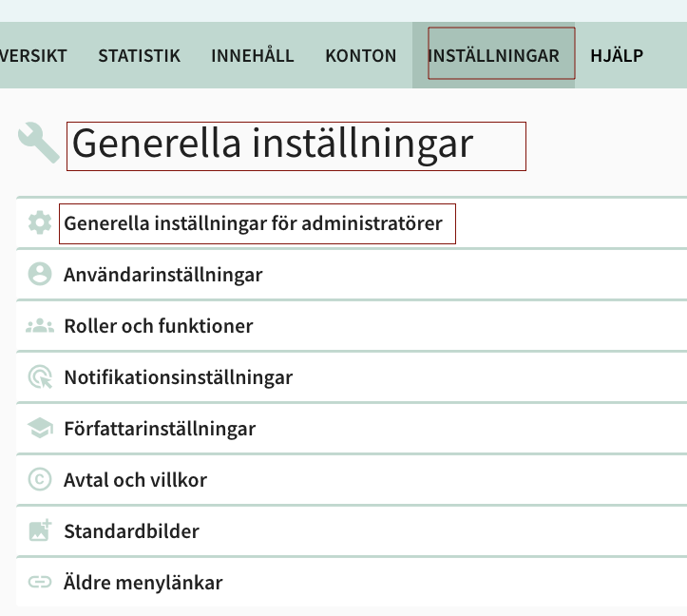687x616 pixels.
Task: Open the Användarinställningar text link
Action: pyautogui.click(x=162, y=275)
